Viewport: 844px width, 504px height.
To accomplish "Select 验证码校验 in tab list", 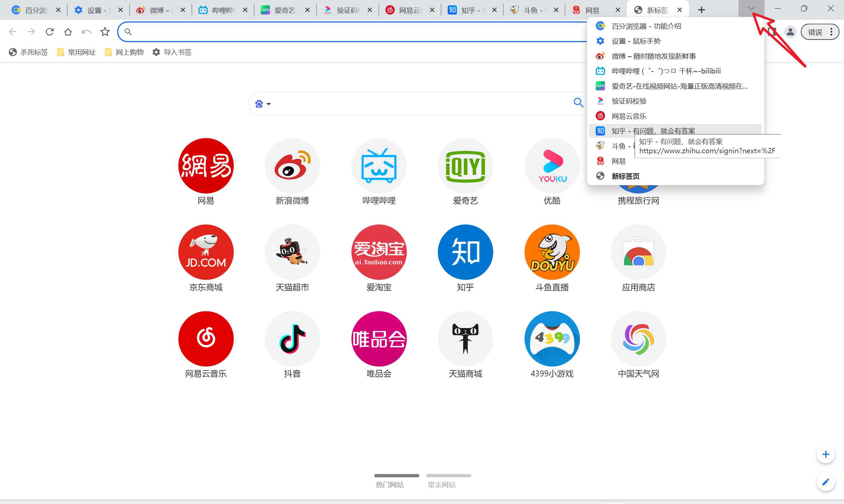I will click(x=675, y=101).
